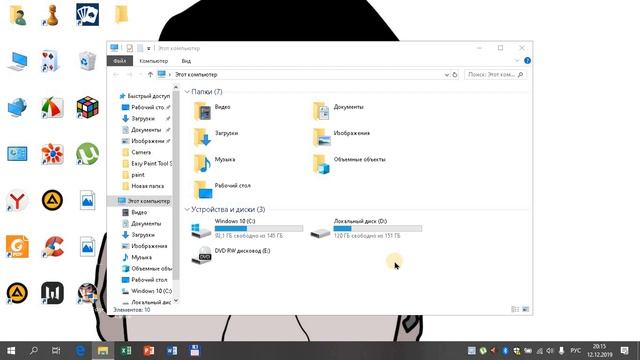Image resolution: width=640 pixels, height=360 pixels.
Task: Go up one level with the up arrow
Action: pos(150,75)
